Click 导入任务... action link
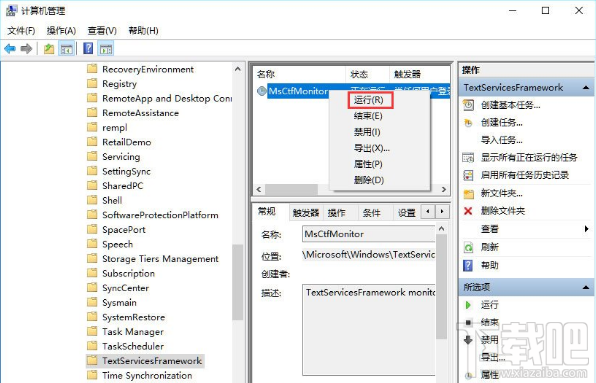Viewport: 596px width, 383px height. [502, 140]
